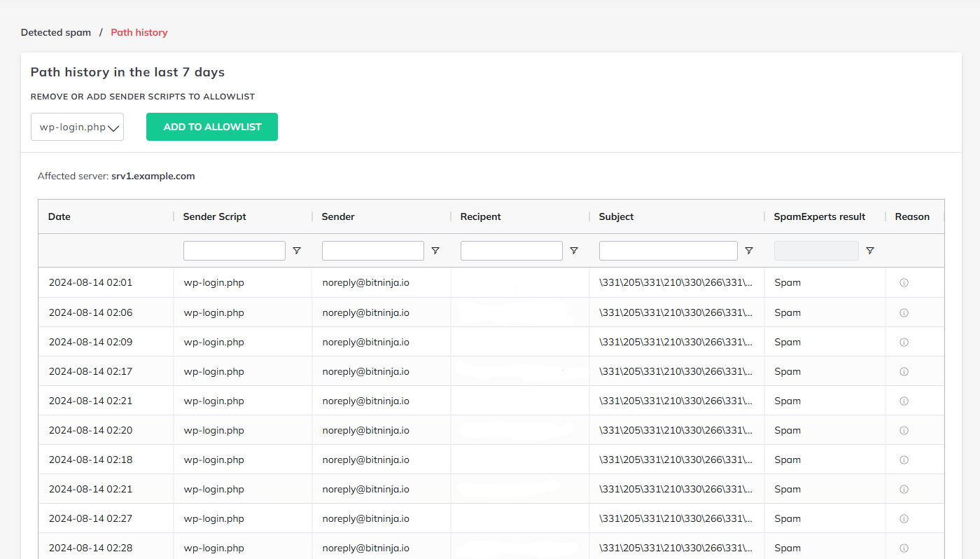Focus the Sender filter input field

point(373,251)
